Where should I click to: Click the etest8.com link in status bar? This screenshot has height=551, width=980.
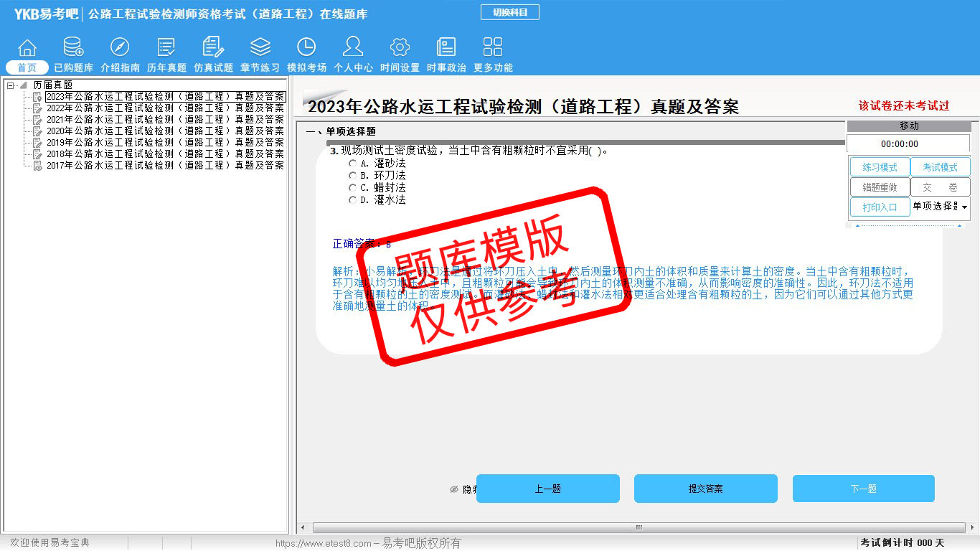(324, 544)
